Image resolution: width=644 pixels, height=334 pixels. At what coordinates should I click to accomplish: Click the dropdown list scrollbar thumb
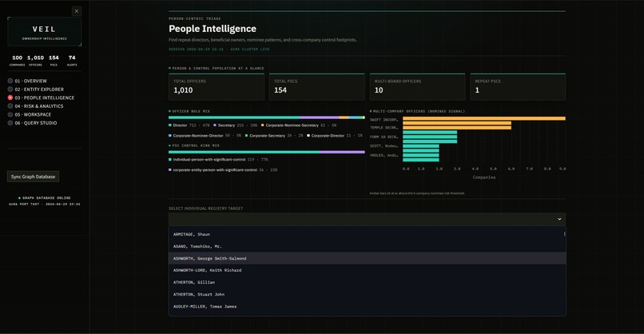[x=564, y=234]
